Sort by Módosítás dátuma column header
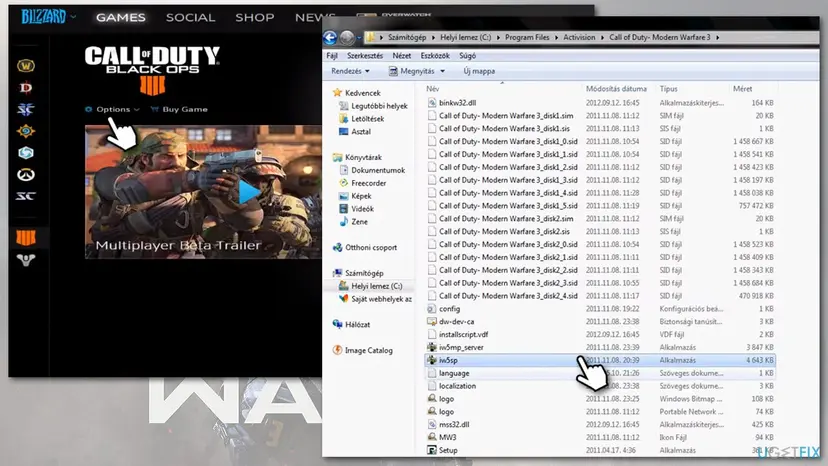Image resolution: width=828 pixels, height=466 pixels. 616,89
